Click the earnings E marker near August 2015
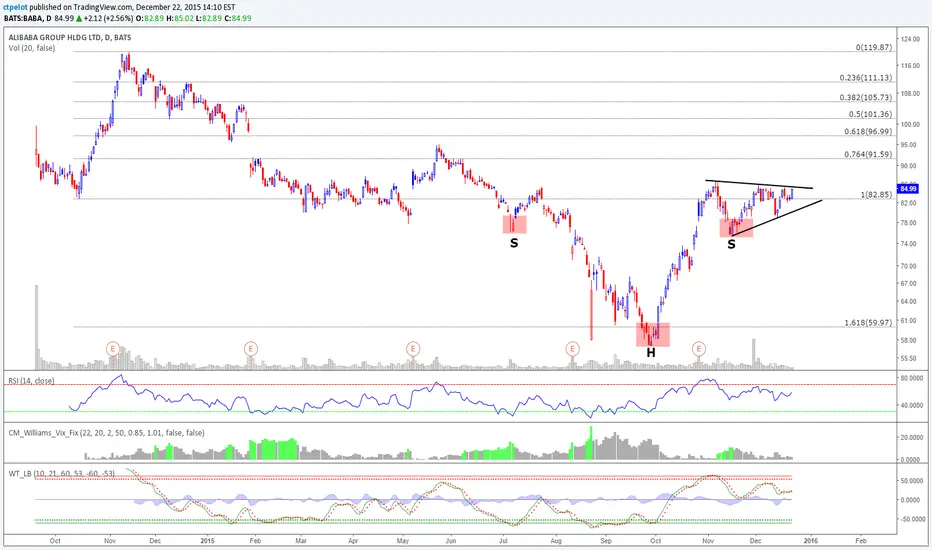This screenshot has width=932, height=550. pyautogui.click(x=572, y=348)
